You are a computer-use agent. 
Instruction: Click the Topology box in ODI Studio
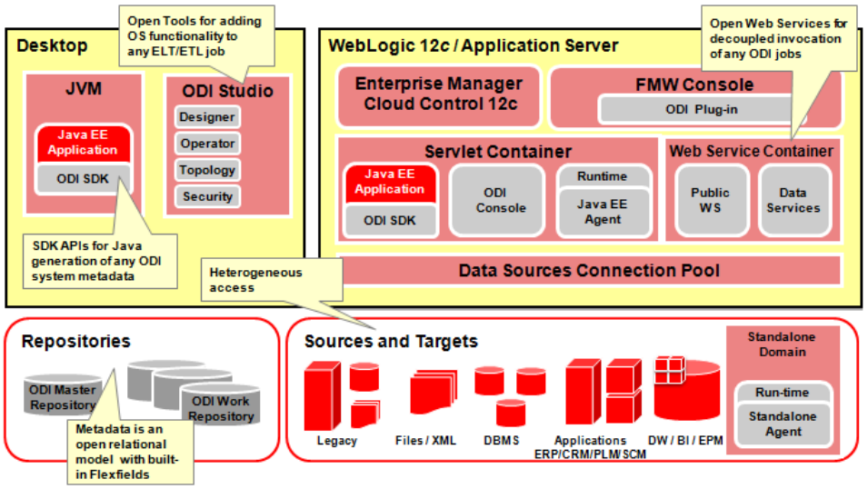(x=207, y=170)
